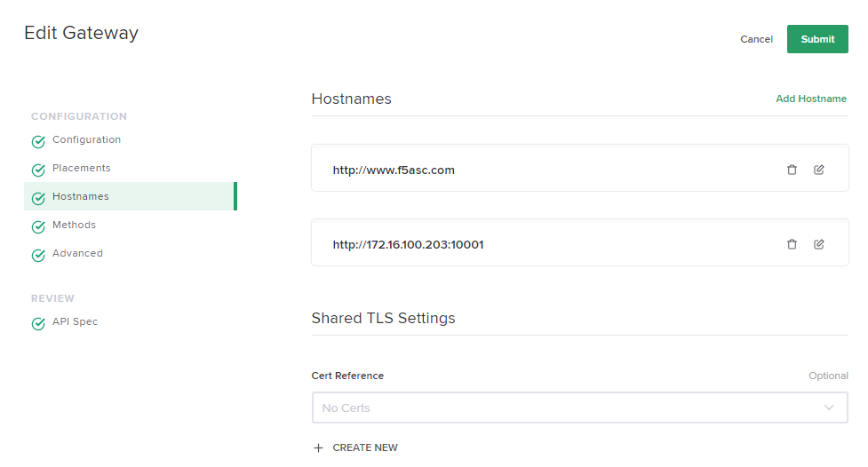The height and width of the screenshot is (467, 868).
Task: Click the CREATE NEW cert link
Action: point(365,448)
